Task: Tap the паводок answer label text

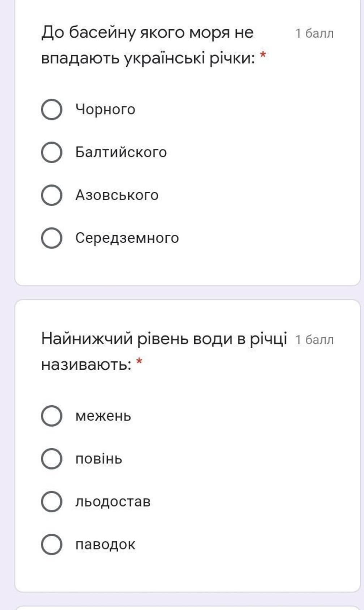Action: point(105,544)
